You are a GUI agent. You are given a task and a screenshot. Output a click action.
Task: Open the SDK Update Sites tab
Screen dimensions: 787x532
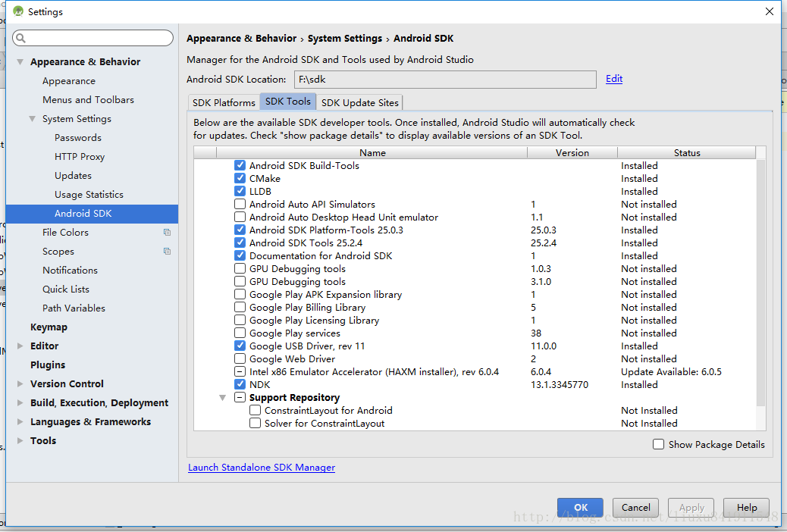[360, 102]
